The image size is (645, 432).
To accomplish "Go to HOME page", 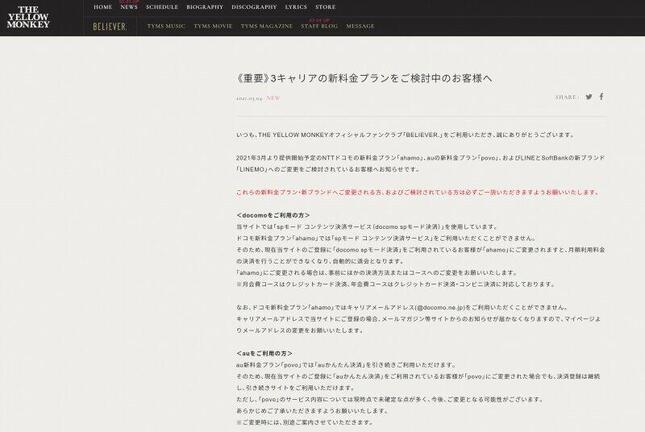I will [x=103, y=7].
